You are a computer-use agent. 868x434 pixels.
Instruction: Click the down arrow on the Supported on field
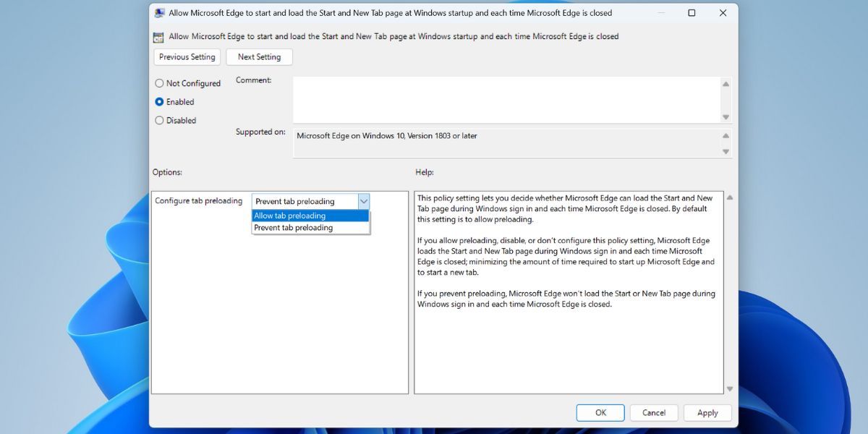point(725,152)
